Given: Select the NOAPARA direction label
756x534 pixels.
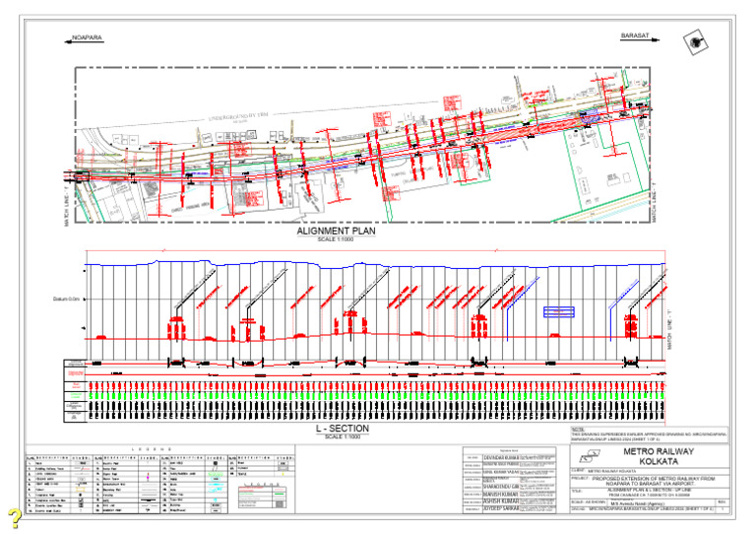Looking at the screenshot, I should 88,37.
